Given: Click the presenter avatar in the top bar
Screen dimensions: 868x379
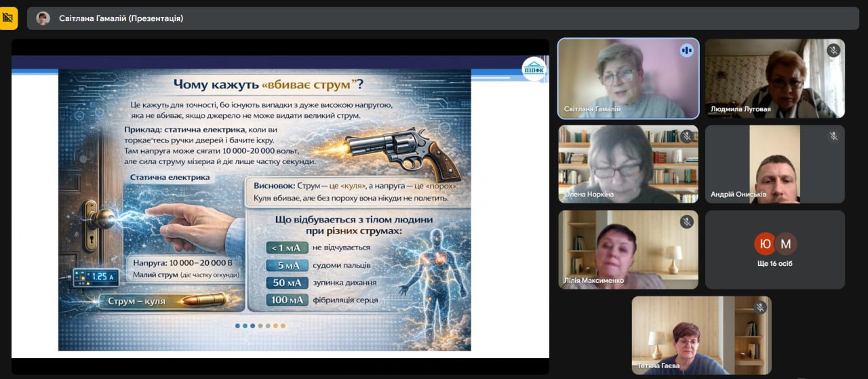Looking at the screenshot, I should click(43, 18).
